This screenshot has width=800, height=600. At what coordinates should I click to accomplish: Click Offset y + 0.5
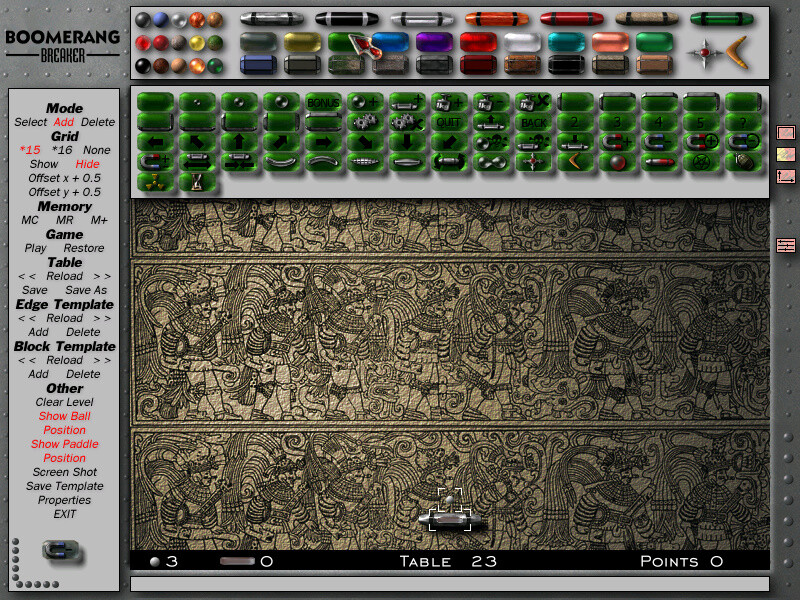[64, 192]
